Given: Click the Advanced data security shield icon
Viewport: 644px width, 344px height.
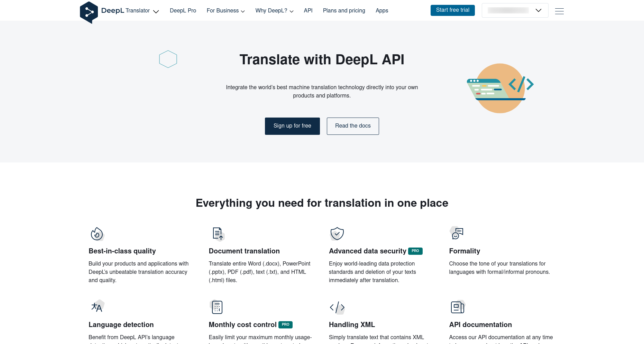Looking at the screenshot, I should click(x=337, y=234).
